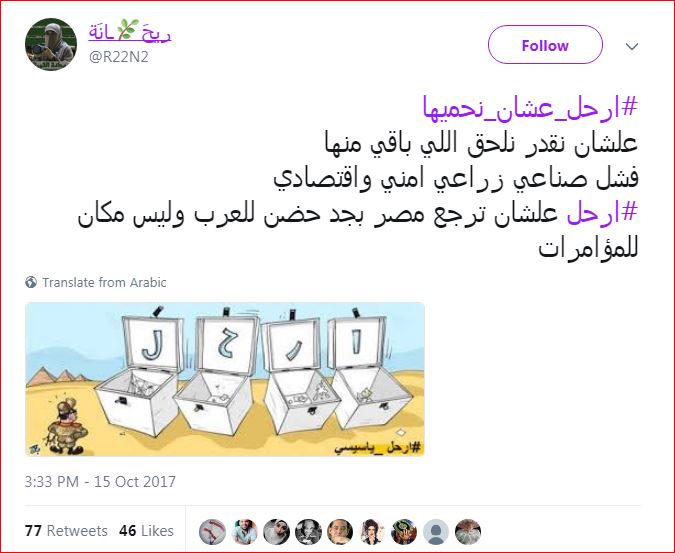Click Translate from Arabic
The height and width of the screenshot is (553, 675).
click(104, 282)
